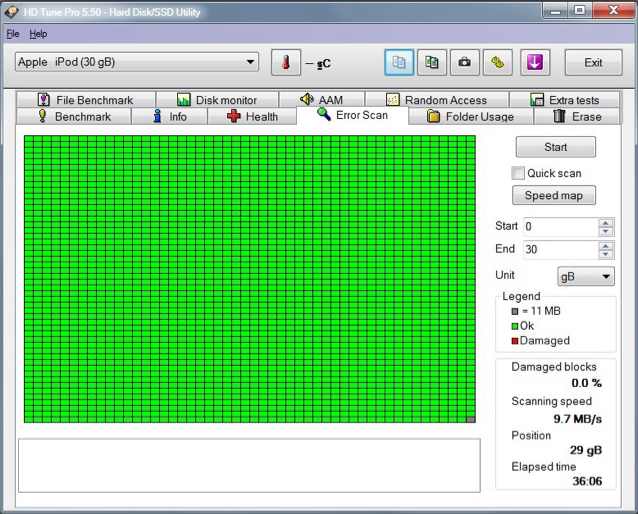Image resolution: width=638 pixels, height=514 pixels.
Task: Open the Help menu
Action: click(x=38, y=33)
